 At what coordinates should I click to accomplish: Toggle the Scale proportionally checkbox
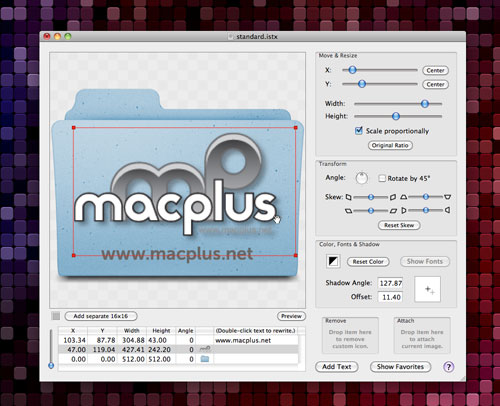pos(359,130)
